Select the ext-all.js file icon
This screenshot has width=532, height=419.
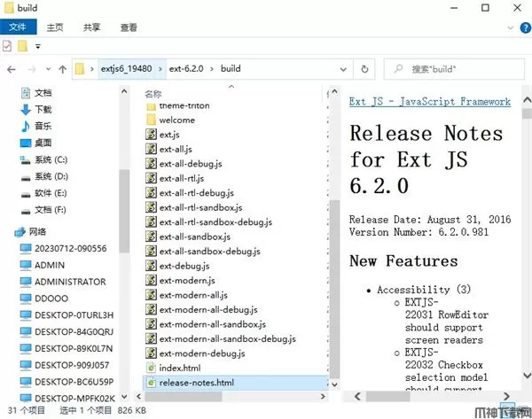151,149
